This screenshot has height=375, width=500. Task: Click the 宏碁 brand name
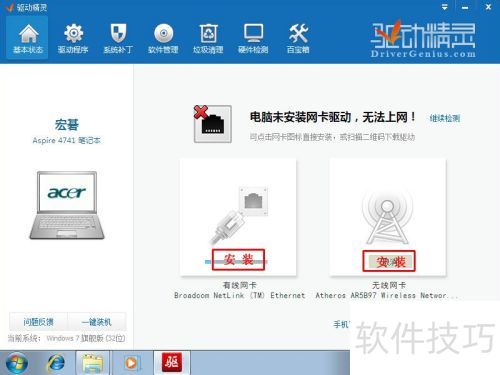tap(67, 125)
